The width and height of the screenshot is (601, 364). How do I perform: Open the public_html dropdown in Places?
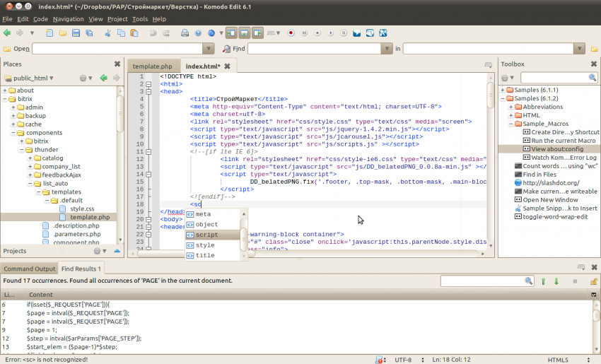tap(29, 78)
